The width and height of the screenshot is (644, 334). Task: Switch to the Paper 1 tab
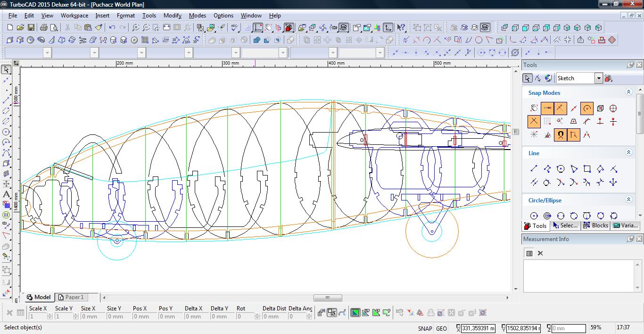(71, 297)
